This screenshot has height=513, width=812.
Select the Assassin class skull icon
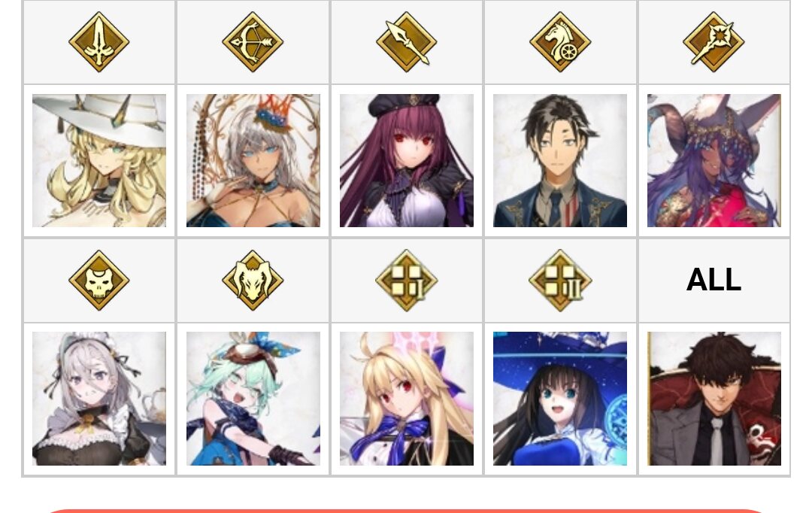[99, 281]
